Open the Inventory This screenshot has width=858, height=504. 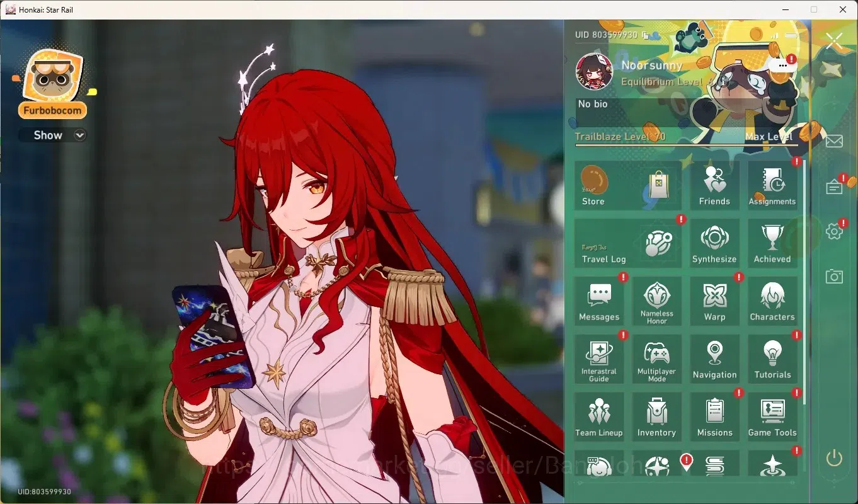(x=657, y=418)
